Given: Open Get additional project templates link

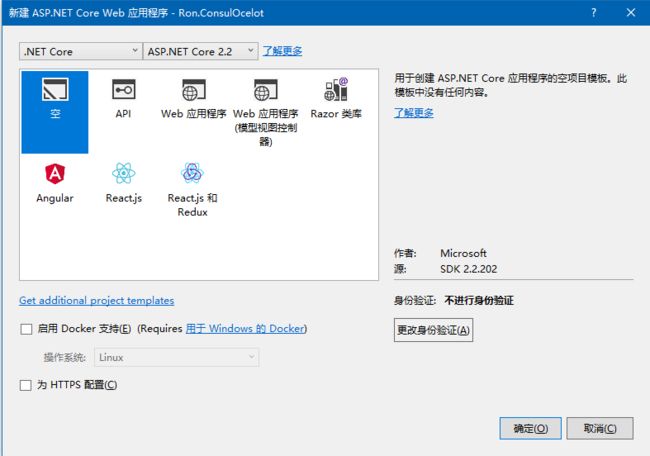Looking at the screenshot, I should click(97, 301).
